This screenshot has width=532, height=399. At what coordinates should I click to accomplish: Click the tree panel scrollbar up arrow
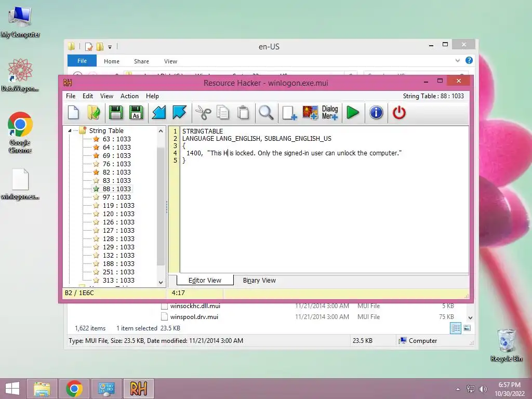pyautogui.click(x=161, y=130)
